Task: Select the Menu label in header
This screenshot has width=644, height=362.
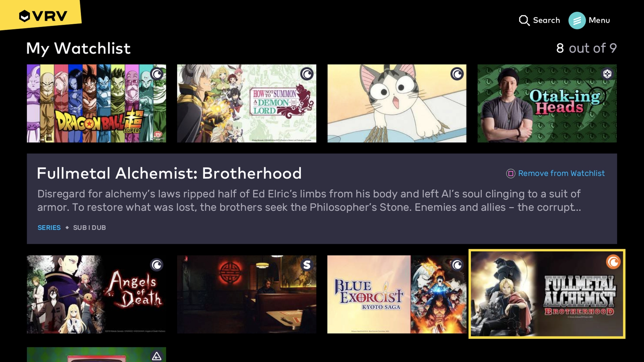Action: pos(599,20)
